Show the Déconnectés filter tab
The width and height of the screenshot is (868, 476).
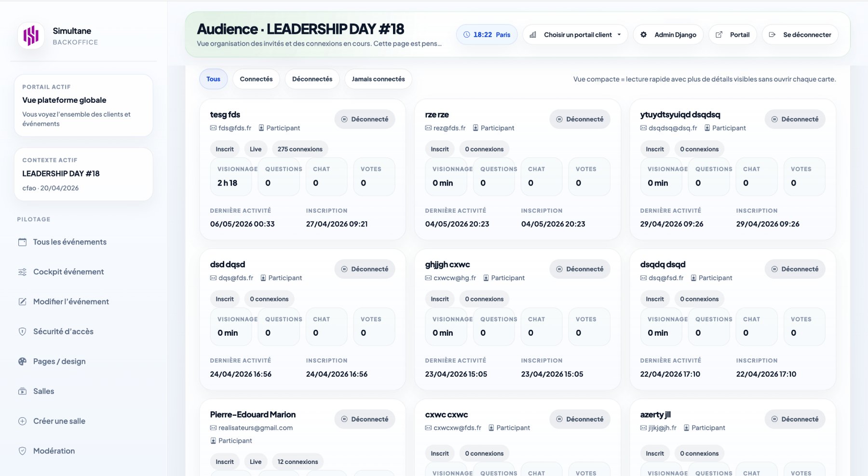(x=312, y=79)
